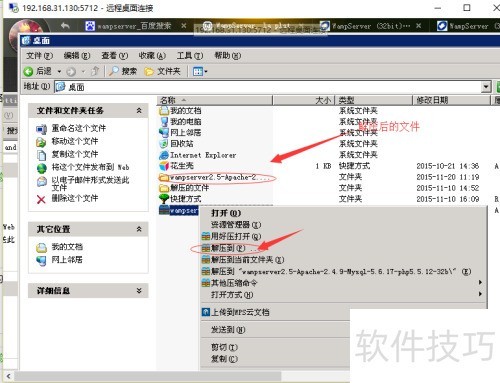Choose 剪切(T) in context menu
This screenshot has width=500, height=383.
(224, 347)
